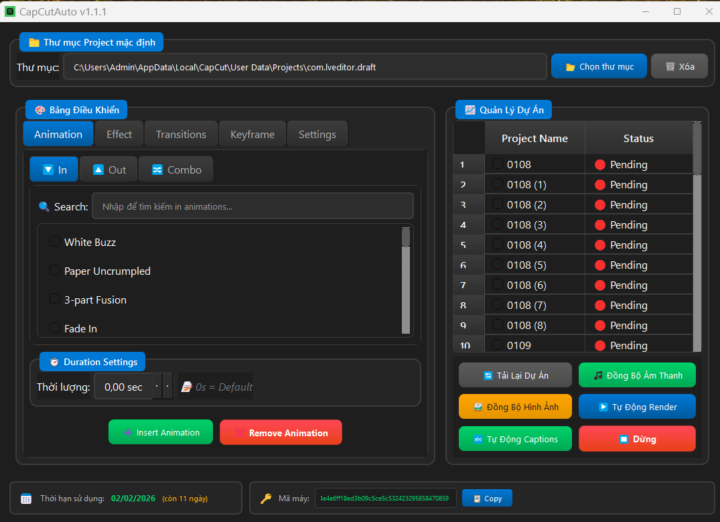Maximize the CapCutAuto window
Screen dimensions: 720x522
(x=677, y=11)
